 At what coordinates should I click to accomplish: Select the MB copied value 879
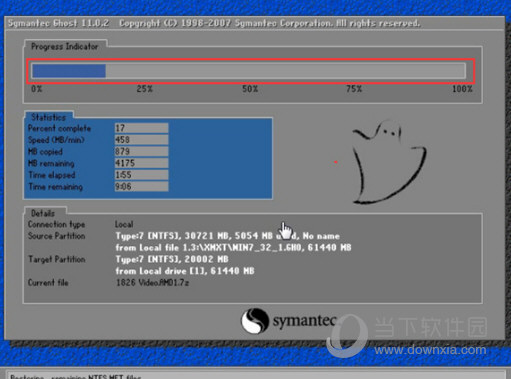pyautogui.click(x=141, y=151)
